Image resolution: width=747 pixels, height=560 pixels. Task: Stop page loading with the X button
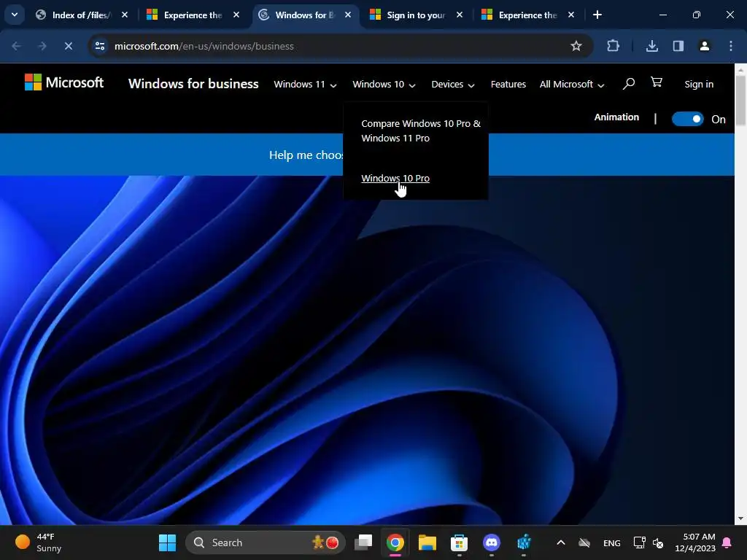68,46
